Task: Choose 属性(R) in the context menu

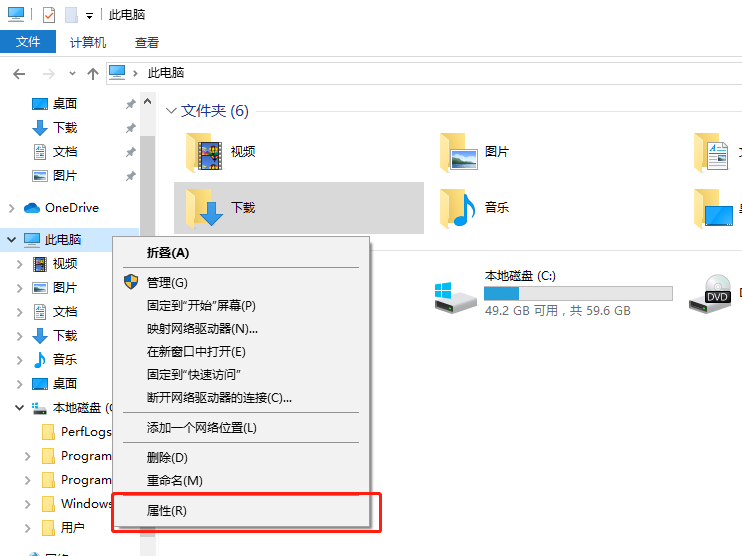Action: coord(166,511)
